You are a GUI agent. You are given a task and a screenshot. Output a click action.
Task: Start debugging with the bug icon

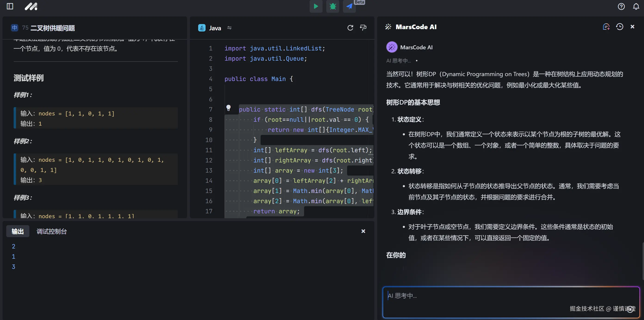[333, 6]
